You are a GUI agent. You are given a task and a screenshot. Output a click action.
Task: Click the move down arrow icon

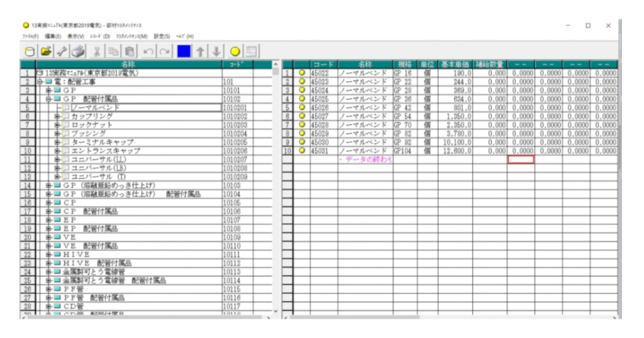click(x=216, y=51)
